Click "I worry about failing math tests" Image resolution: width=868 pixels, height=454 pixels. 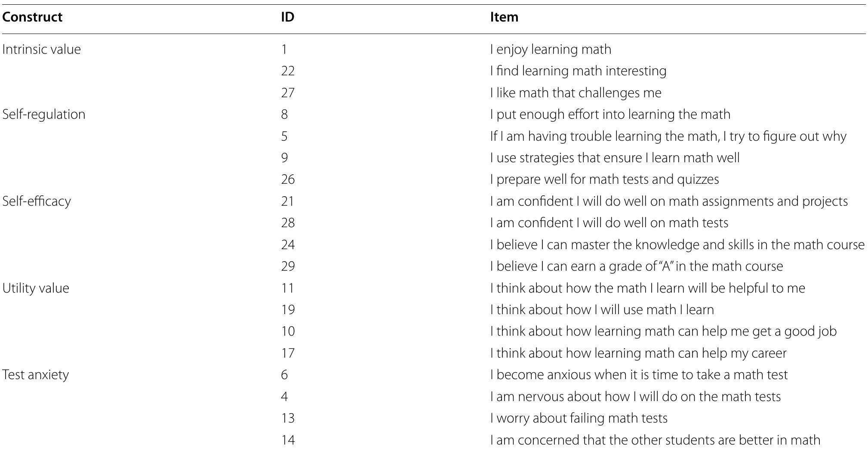[579, 418]
